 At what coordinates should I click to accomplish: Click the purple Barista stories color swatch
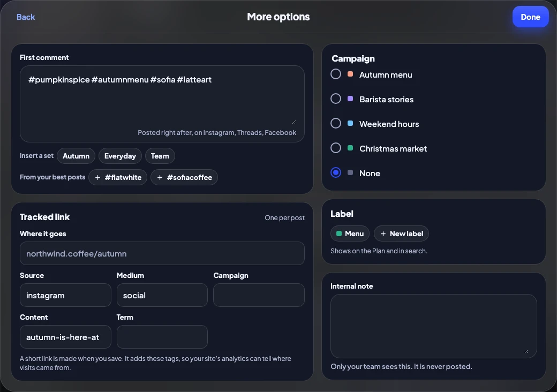pos(350,99)
